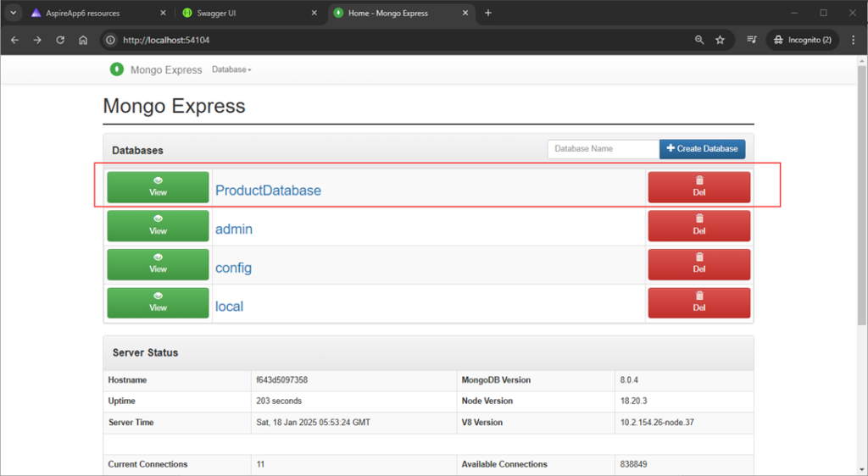Click the green Mongo Express leaf logo

pyautogui.click(x=117, y=69)
